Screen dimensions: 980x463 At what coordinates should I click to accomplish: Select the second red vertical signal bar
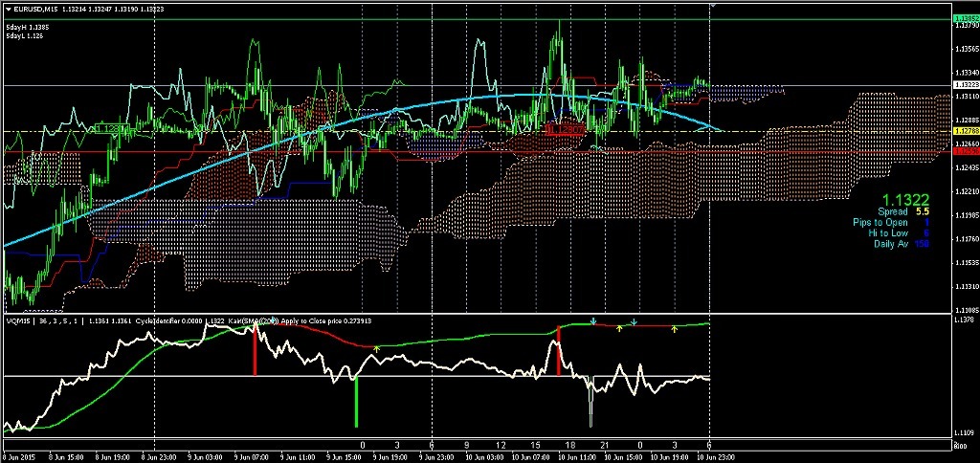559,352
